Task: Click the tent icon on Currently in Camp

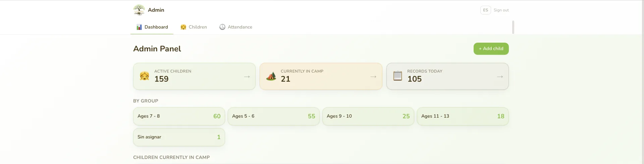Action: (271, 76)
